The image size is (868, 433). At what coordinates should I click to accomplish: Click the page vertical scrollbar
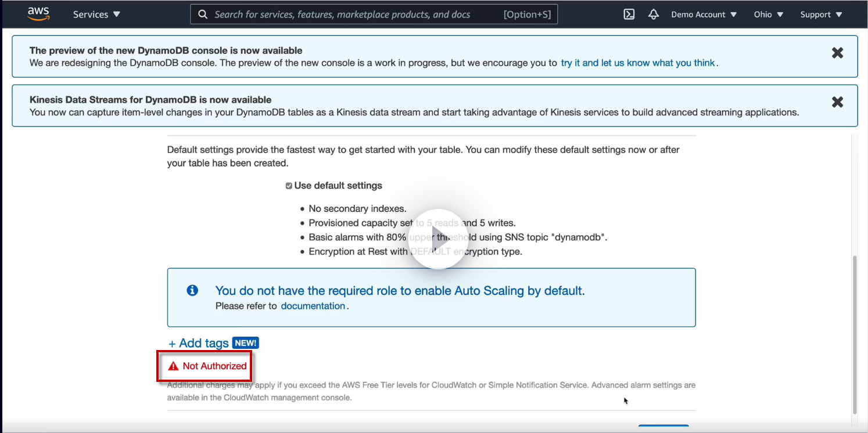pos(853,334)
